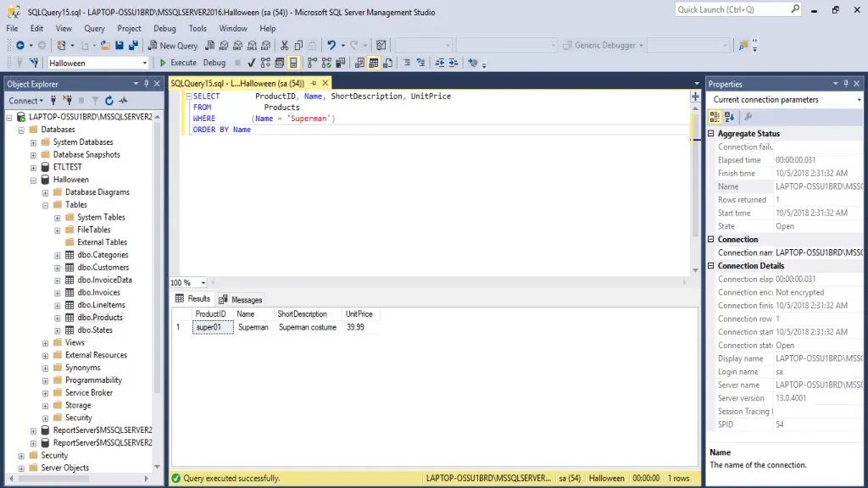This screenshot has height=488, width=868.
Task: Display the estimated execution plan icon
Action: tap(265, 63)
